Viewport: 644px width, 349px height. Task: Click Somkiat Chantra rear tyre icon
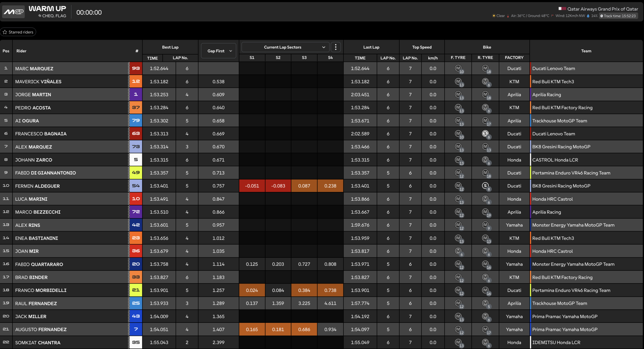click(x=486, y=343)
